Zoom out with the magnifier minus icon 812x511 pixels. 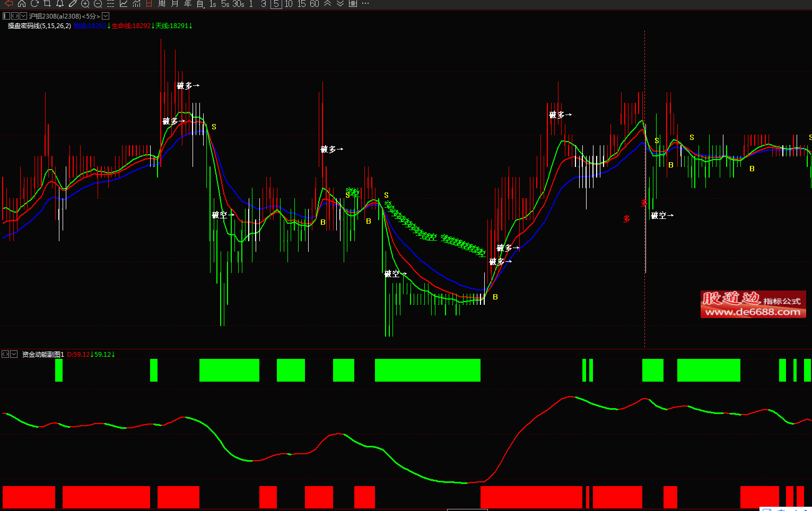[98, 4]
